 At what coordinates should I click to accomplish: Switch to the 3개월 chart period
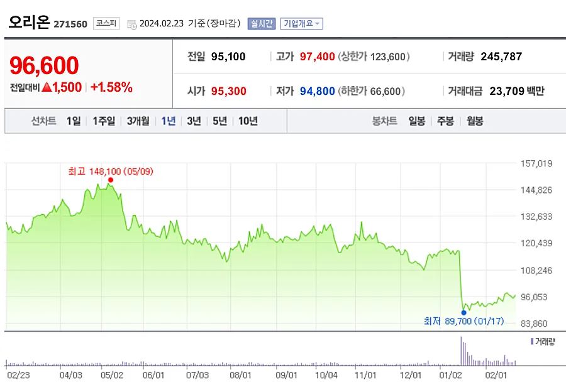point(138,121)
